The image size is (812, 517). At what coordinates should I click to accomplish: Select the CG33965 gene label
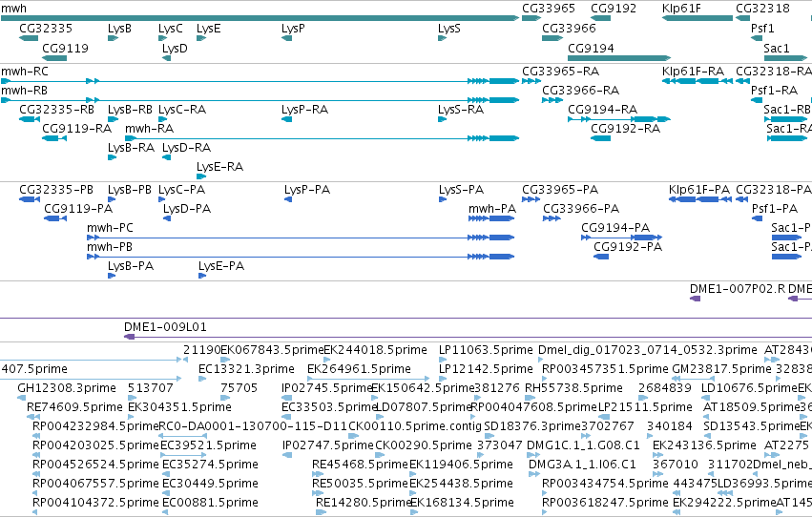549,9
